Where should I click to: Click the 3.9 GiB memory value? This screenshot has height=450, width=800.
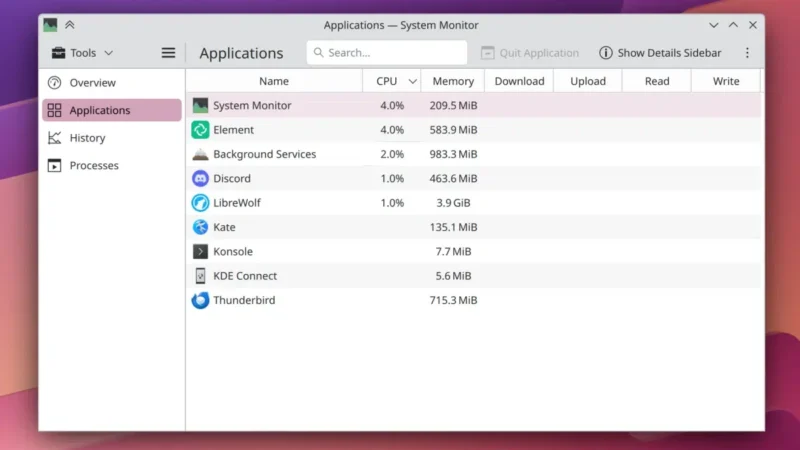[453, 203]
